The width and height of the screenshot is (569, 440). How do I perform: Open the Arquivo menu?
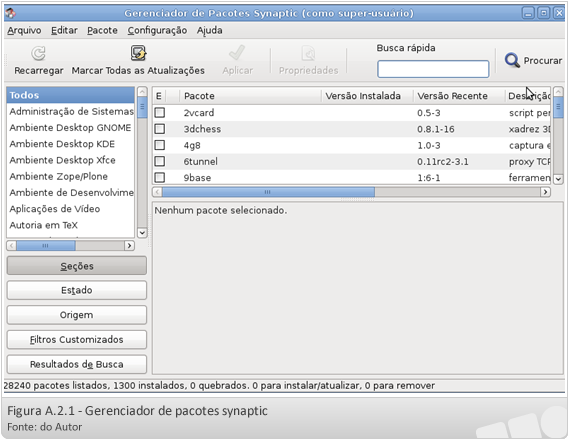pyautogui.click(x=24, y=30)
